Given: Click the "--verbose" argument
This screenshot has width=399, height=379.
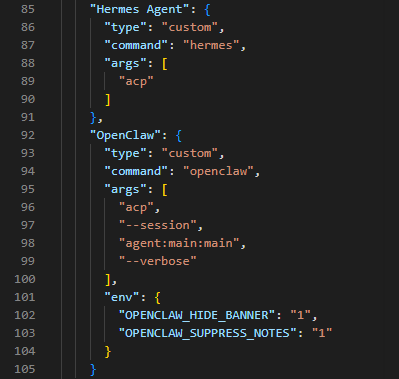Looking at the screenshot, I should click(x=158, y=261).
